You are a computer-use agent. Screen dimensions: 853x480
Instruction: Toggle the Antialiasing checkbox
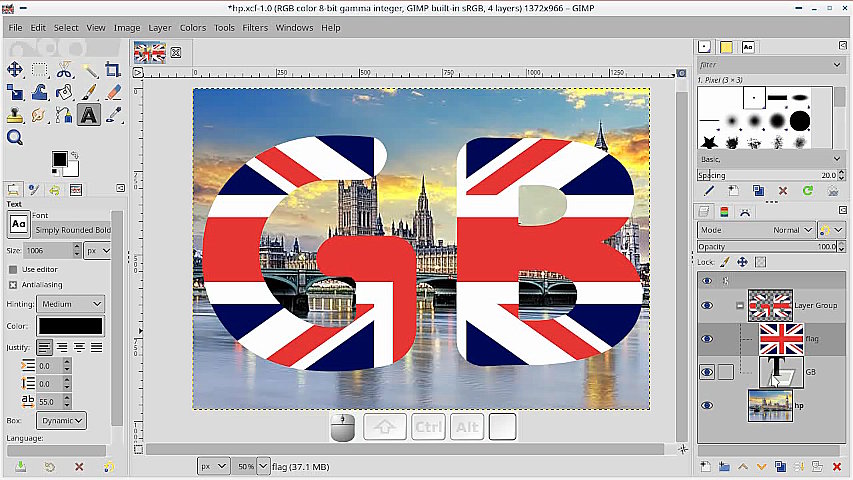(x=13, y=285)
